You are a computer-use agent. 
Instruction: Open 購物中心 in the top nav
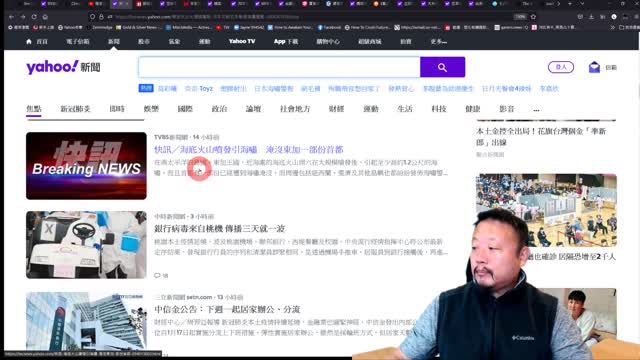[x=328, y=41]
